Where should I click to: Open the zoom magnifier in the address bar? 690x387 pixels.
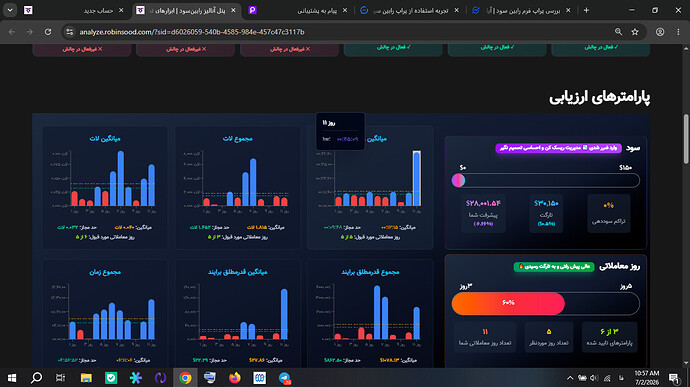click(618, 32)
